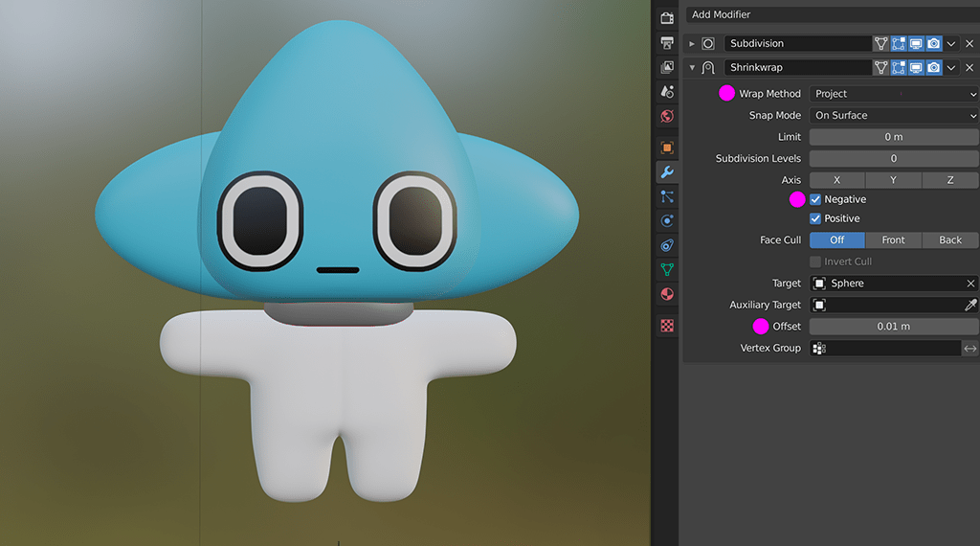Viewport: 980px width, 546px height.
Task: Click the Subdivision Levels value field
Action: [894, 158]
